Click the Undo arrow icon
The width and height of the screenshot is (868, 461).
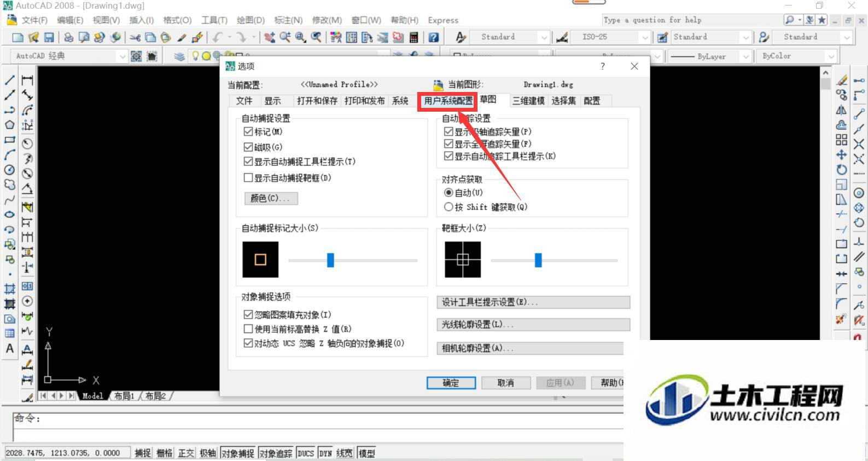[218, 37]
